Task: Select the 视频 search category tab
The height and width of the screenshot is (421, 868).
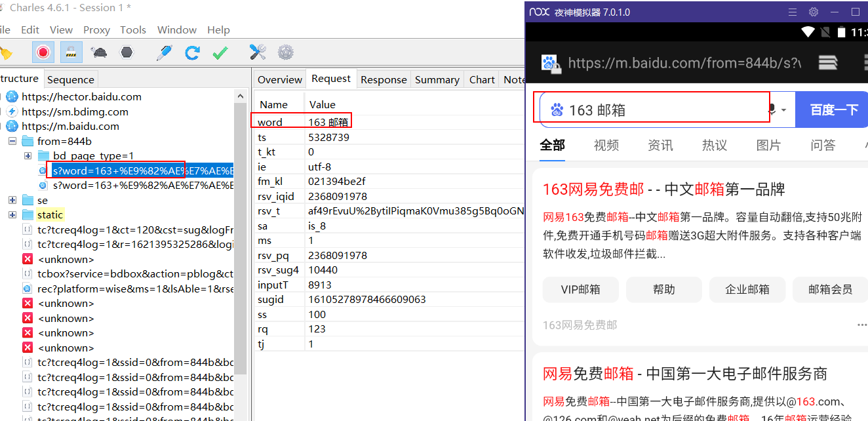Action: (x=606, y=145)
